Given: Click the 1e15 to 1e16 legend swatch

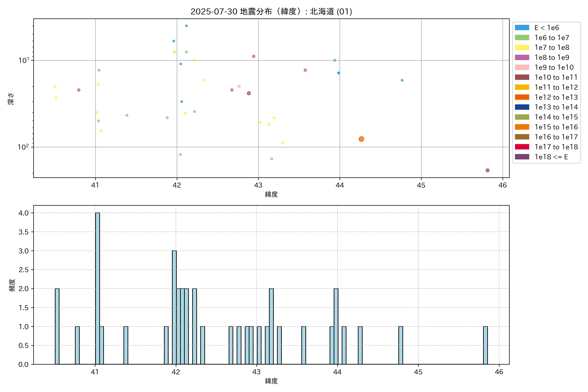Looking at the screenshot, I should (x=522, y=127).
